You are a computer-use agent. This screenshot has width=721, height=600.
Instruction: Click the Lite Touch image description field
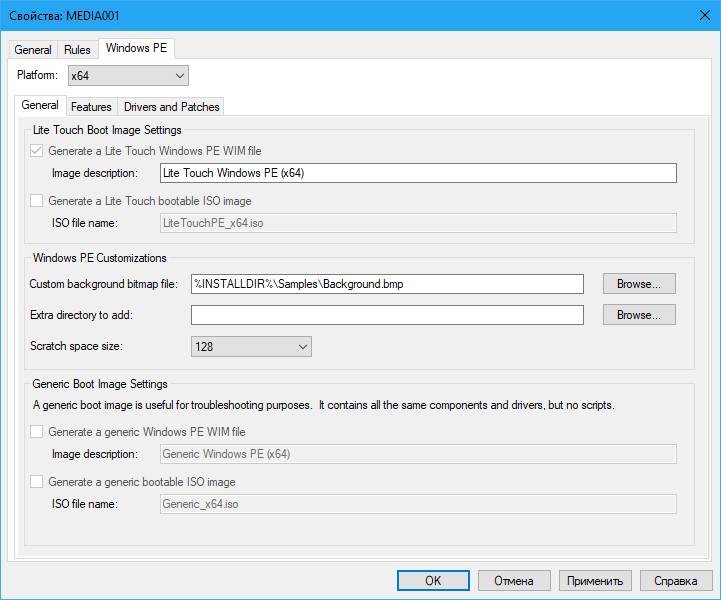[418, 173]
